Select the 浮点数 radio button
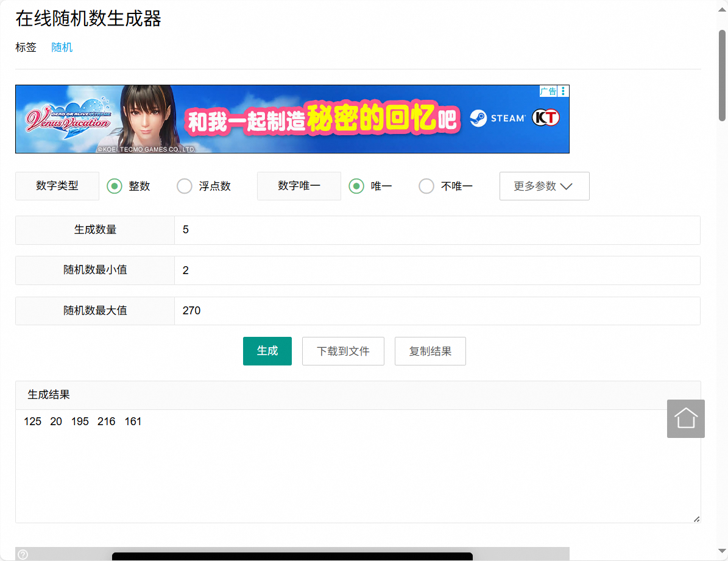The image size is (728, 561). click(x=185, y=186)
